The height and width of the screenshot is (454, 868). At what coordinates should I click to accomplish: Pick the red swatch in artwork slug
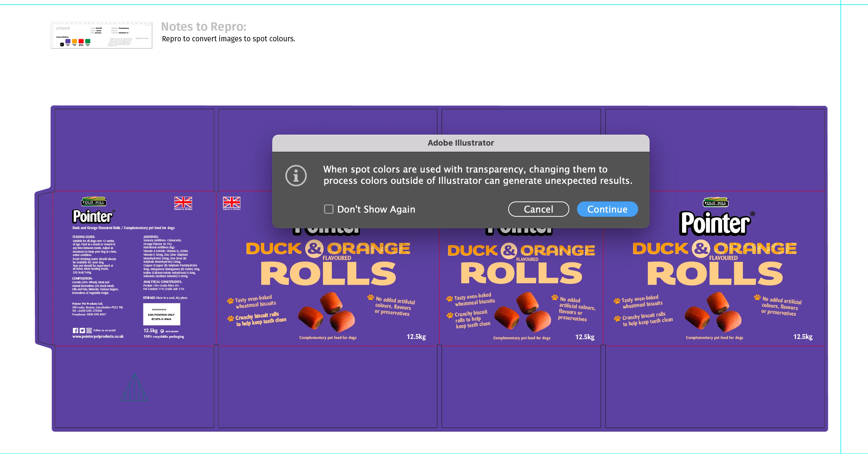[x=81, y=41]
